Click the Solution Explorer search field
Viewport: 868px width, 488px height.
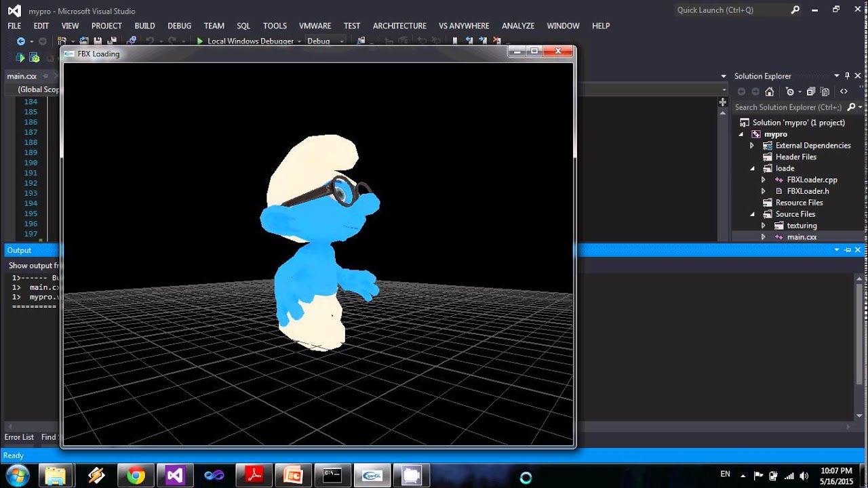point(789,107)
